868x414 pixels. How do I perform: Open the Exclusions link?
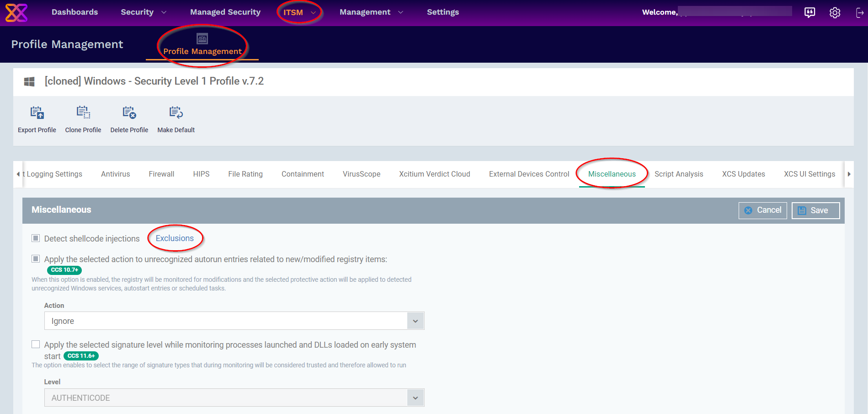175,238
